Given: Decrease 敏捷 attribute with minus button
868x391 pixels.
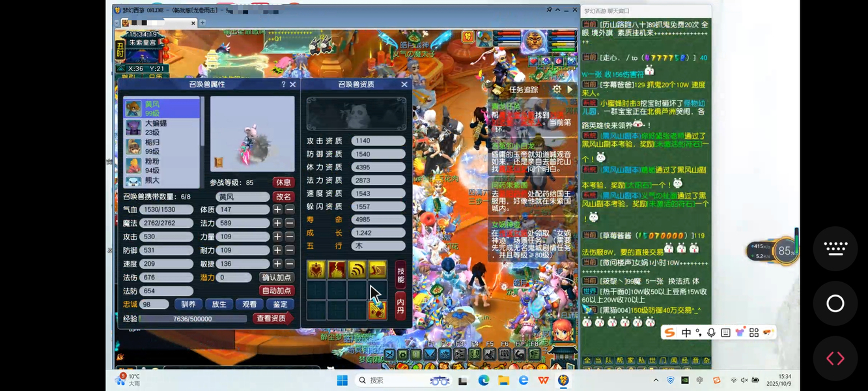Looking at the screenshot, I should pyautogui.click(x=290, y=264).
